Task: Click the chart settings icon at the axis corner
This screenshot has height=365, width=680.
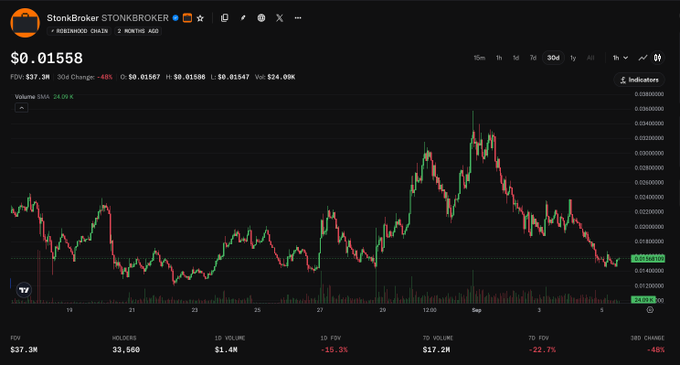Action: (650, 310)
